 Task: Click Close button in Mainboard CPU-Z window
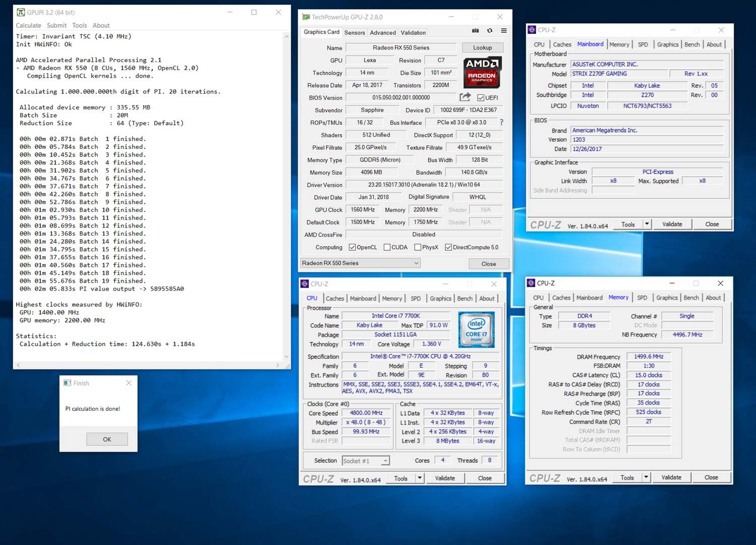(x=712, y=224)
